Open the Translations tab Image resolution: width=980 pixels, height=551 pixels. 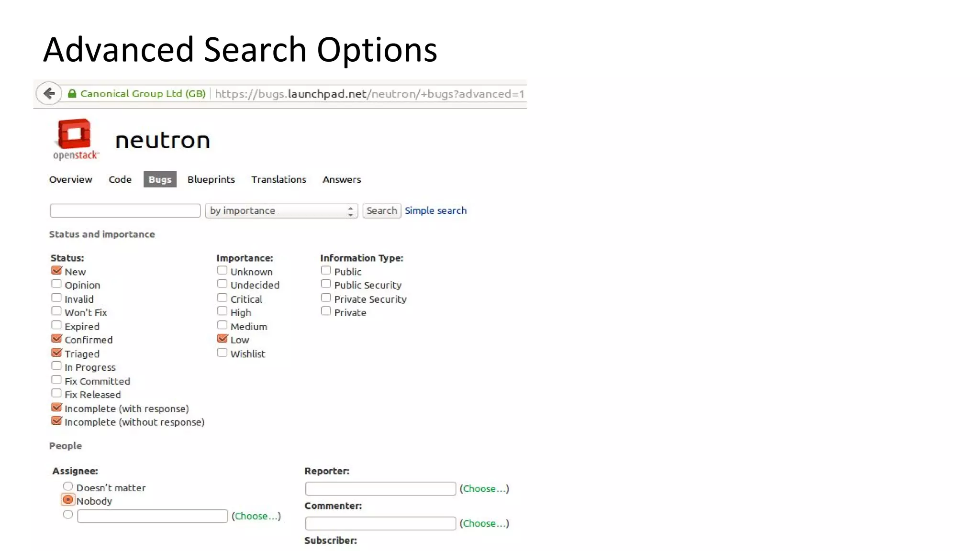(278, 179)
